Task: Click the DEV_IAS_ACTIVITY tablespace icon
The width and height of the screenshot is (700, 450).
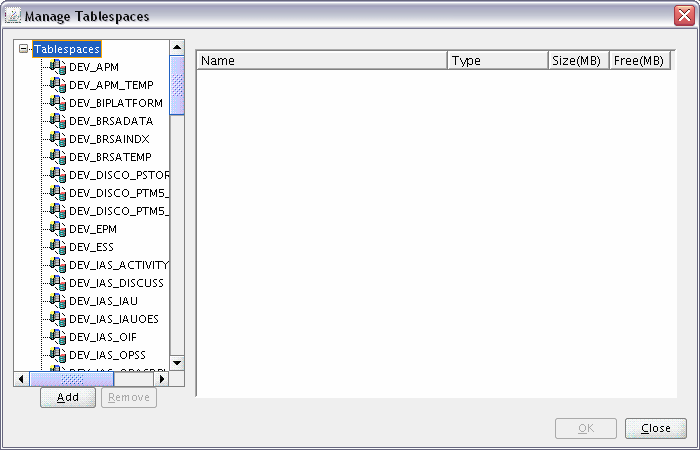Action: [x=58, y=265]
